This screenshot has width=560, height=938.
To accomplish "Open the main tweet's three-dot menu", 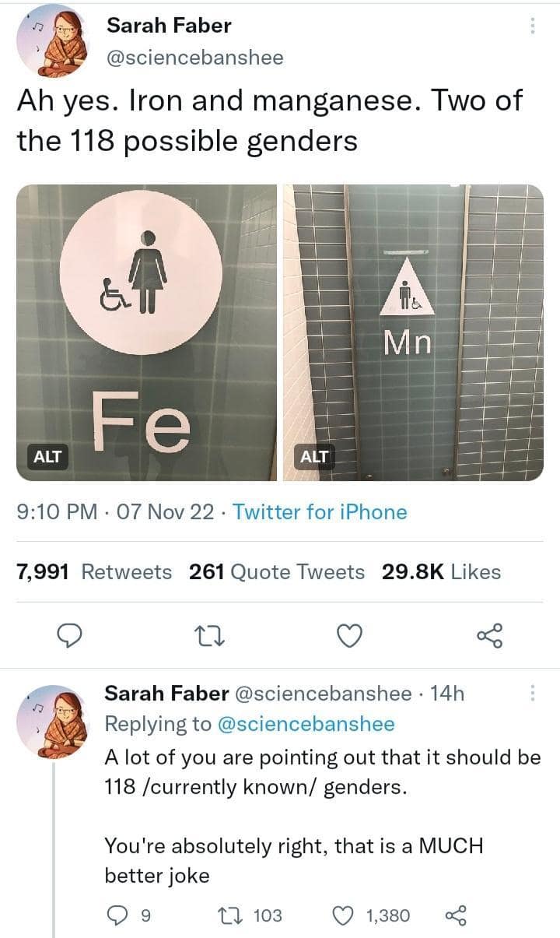I will (533, 26).
